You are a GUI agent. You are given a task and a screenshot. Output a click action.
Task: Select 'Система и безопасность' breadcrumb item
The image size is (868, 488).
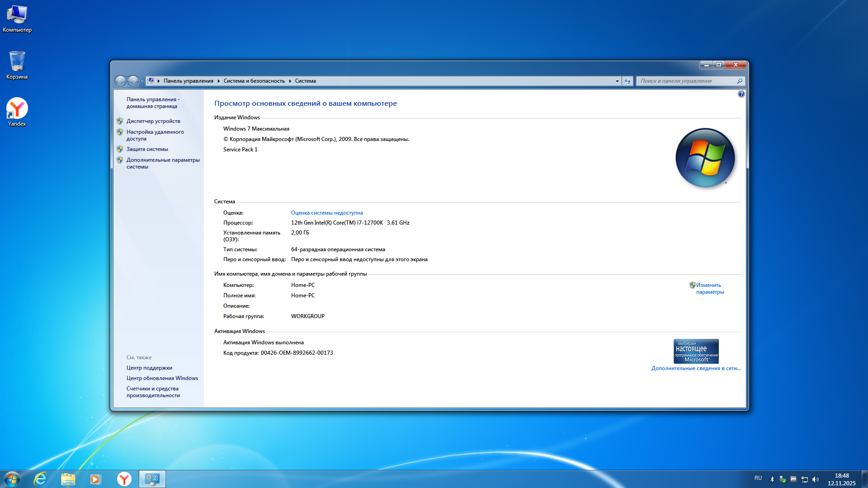tap(254, 81)
